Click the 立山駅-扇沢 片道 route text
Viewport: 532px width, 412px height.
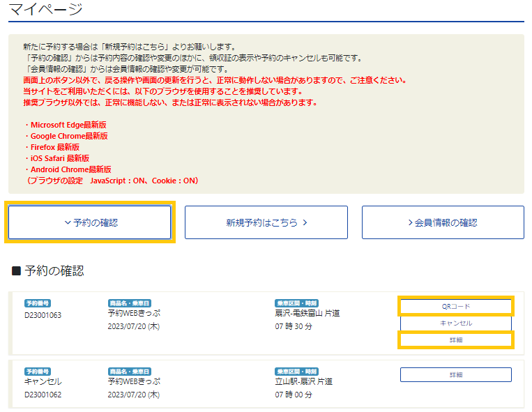pyautogui.click(x=303, y=381)
